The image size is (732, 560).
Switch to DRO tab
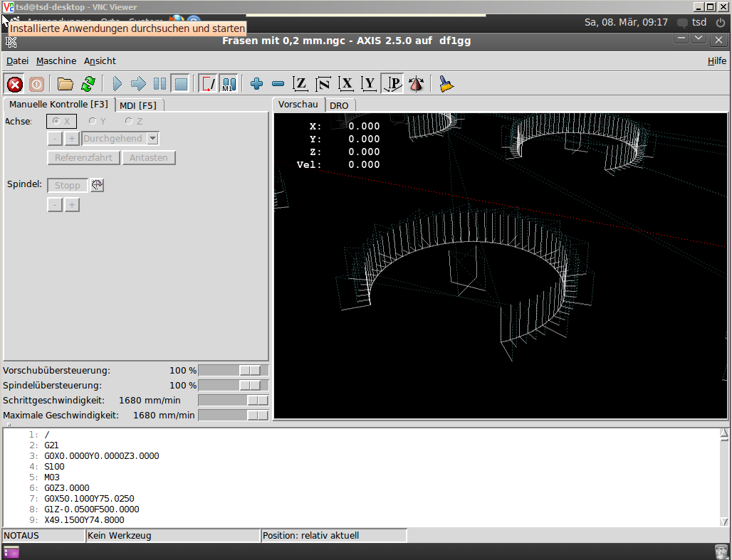[339, 105]
